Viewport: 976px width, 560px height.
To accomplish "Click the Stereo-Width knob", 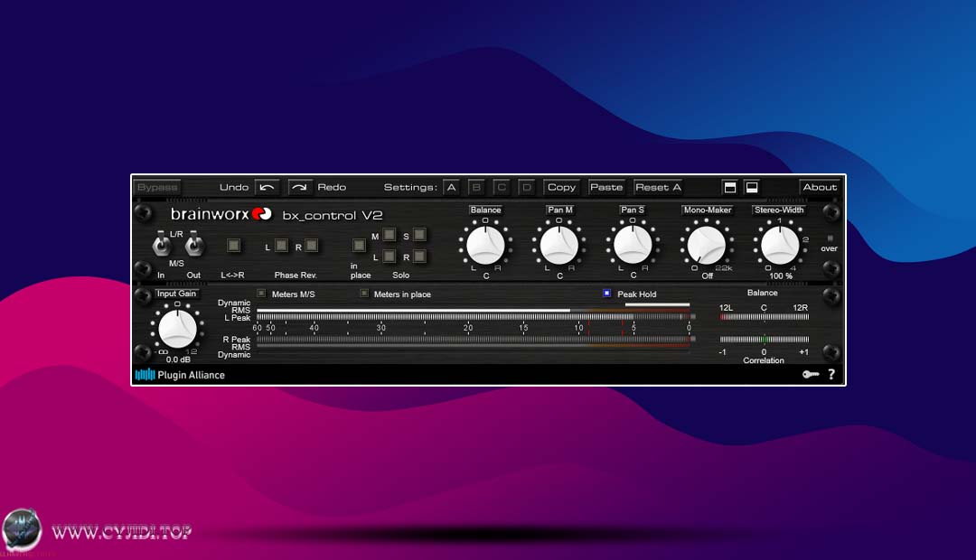I will click(x=780, y=245).
